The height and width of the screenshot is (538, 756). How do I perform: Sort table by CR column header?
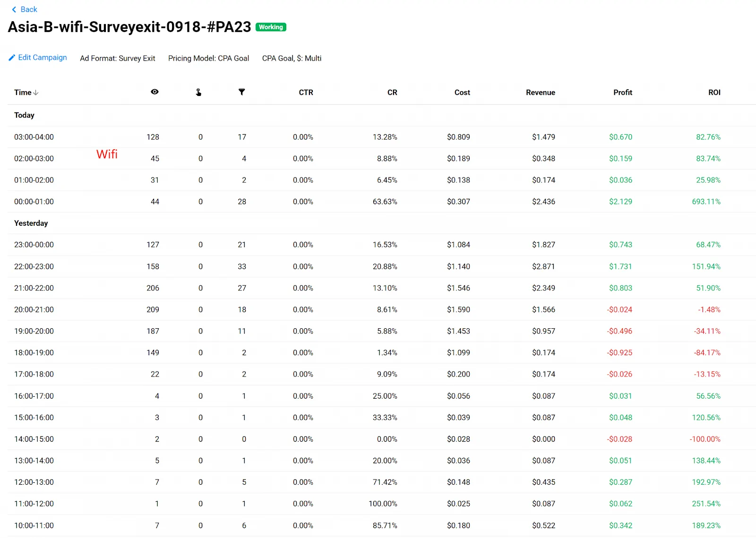392,93
